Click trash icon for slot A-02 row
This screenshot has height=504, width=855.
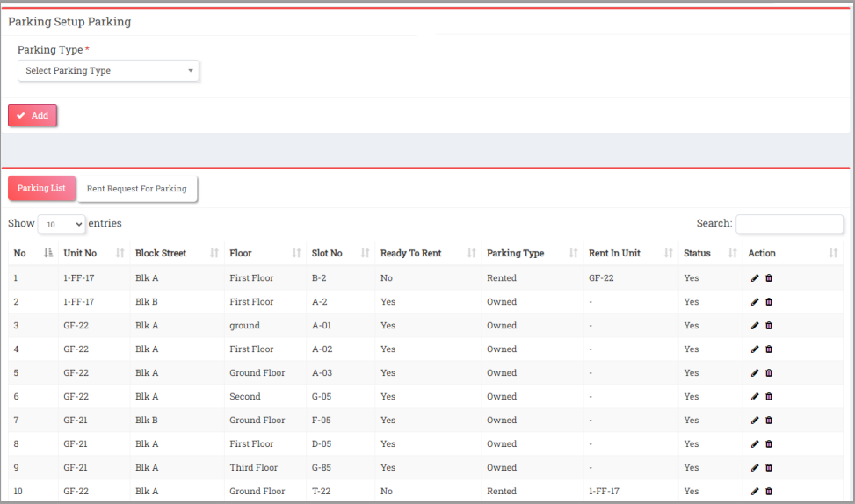point(769,349)
